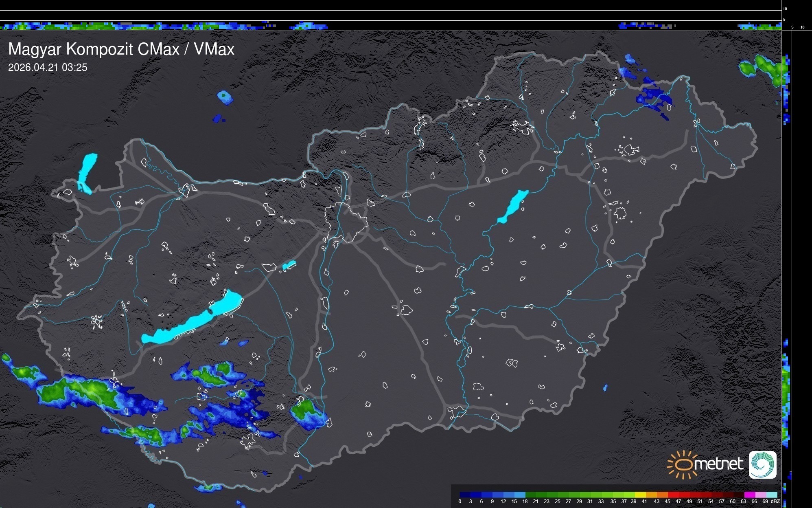Click the dBZ unit label

coord(775,501)
